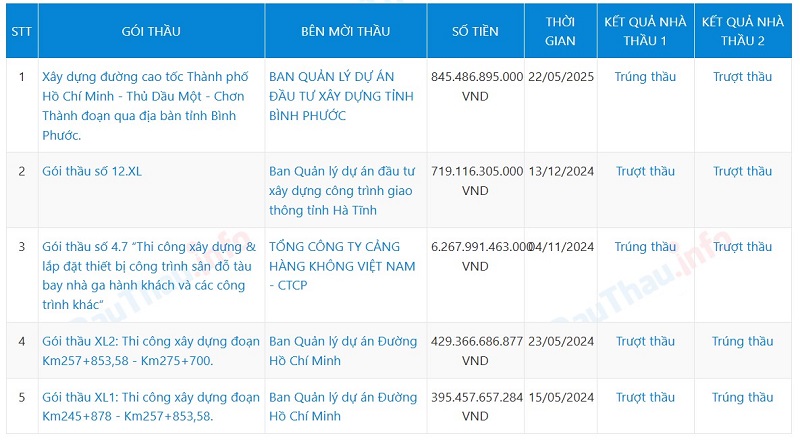Open Hà Tĩnh transport project board link

click(342, 190)
